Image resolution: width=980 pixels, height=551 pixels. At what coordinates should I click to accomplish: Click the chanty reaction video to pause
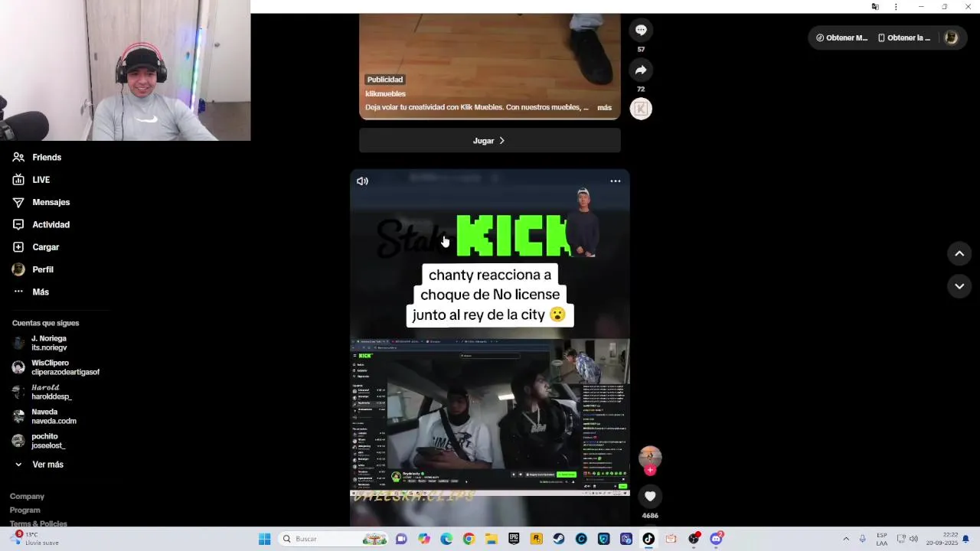point(490,348)
